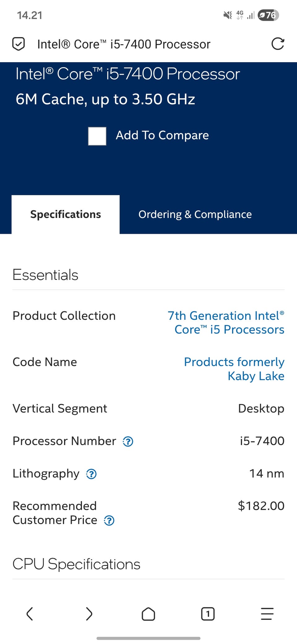Screen dimensions: 297x644
Task: Tap the CPU Specifications section heading
Action: point(76,564)
